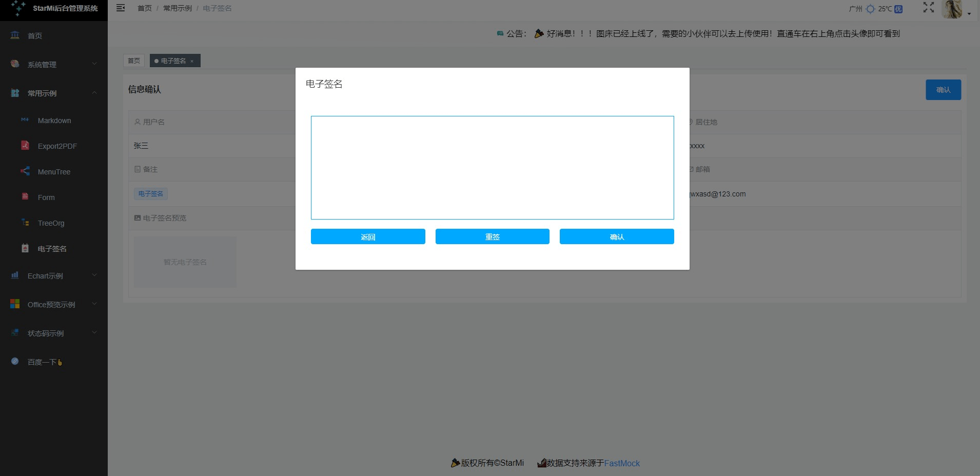Click the Markdown menu icon
Viewport: 980px width, 476px height.
click(25, 120)
